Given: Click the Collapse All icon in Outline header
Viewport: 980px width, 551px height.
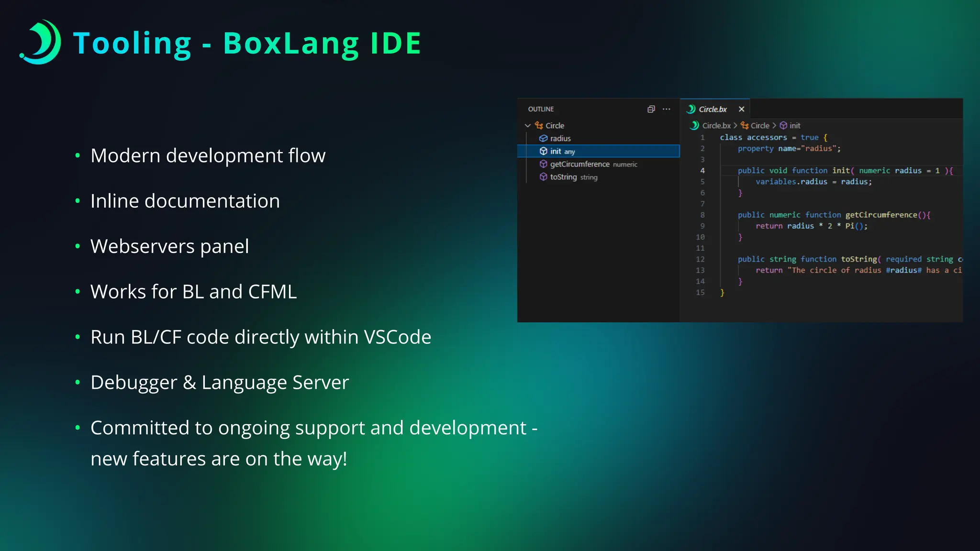Looking at the screenshot, I should pyautogui.click(x=651, y=109).
